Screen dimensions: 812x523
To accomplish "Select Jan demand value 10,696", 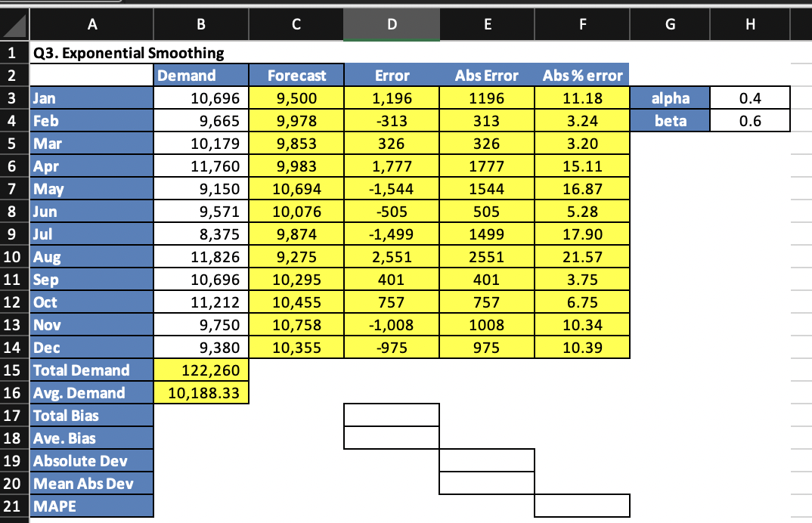I will coord(200,97).
